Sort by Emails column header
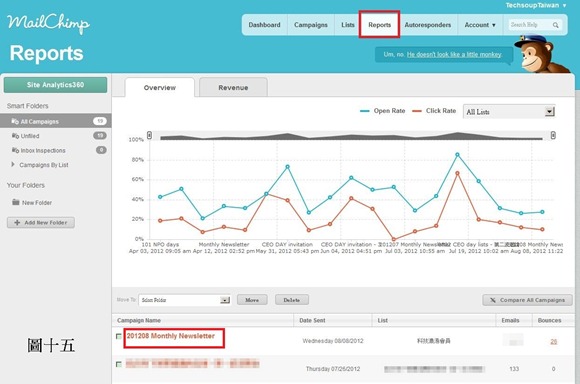The height and width of the screenshot is (384, 580). (x=510, y=320)
